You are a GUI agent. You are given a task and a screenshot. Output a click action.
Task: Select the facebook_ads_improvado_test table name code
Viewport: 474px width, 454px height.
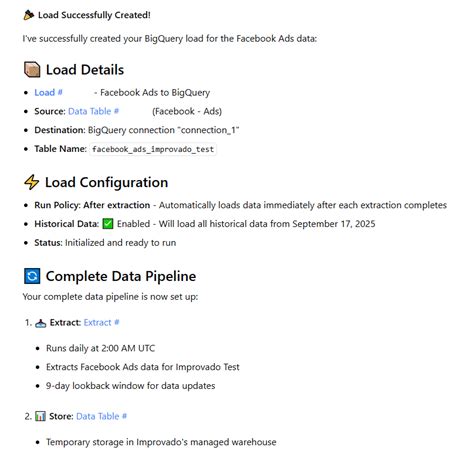coord(153,149)
